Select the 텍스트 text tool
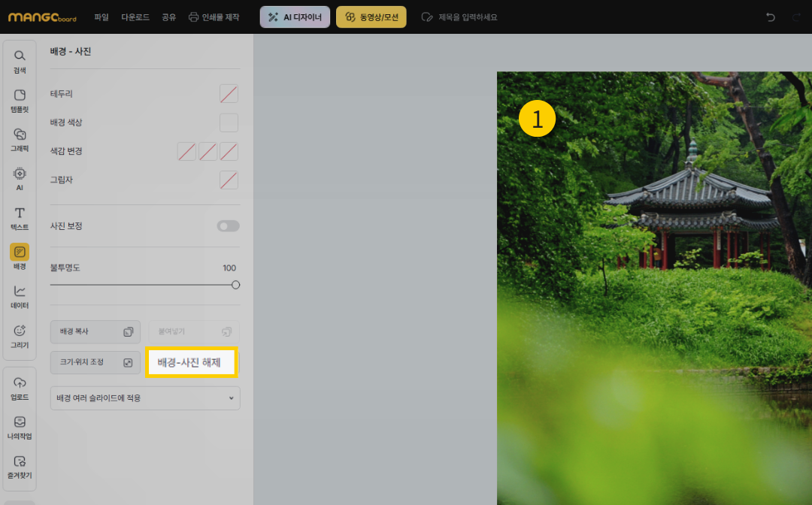 tap(20, 216)
